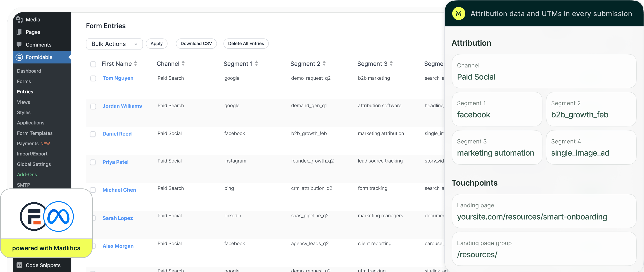Viewport: 644px width, 272px height.
Task: Toggle the select-all checkbox in the table header
Action: [93, 64]
